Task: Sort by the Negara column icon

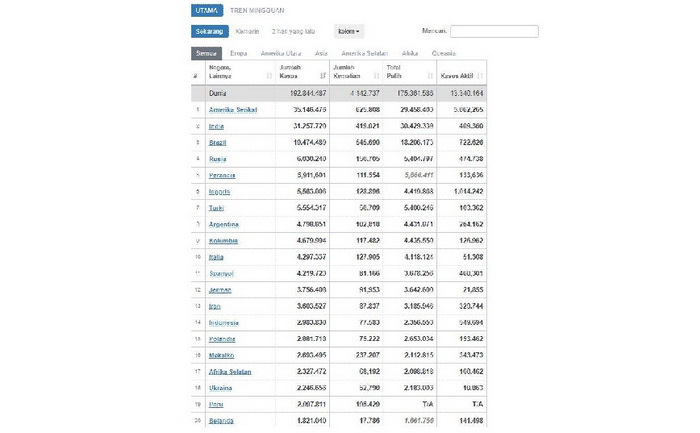Action: click(269, 76)
